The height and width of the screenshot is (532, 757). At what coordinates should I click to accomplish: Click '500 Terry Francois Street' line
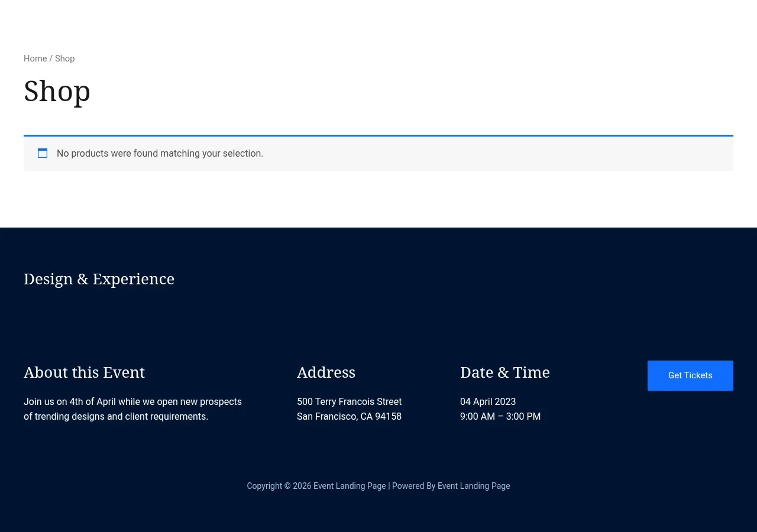[x=349, y=402]
